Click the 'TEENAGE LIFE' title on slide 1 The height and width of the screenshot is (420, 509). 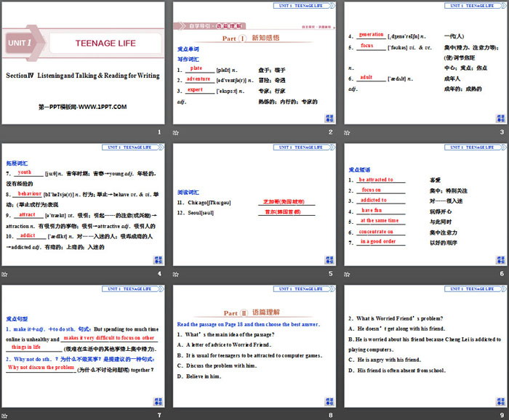[x=105, y=43]
